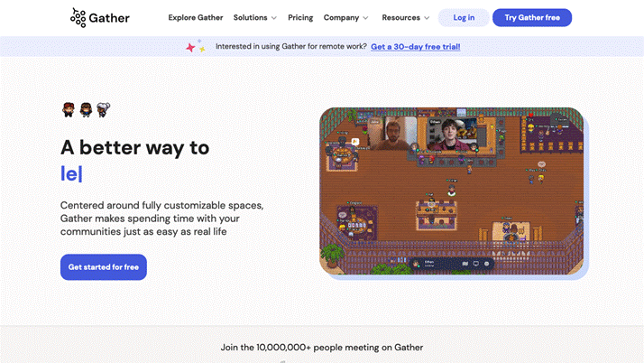644x363 pixels.
Task: Click Ethan's avatar in preview bottom bar
Action: 417,264
